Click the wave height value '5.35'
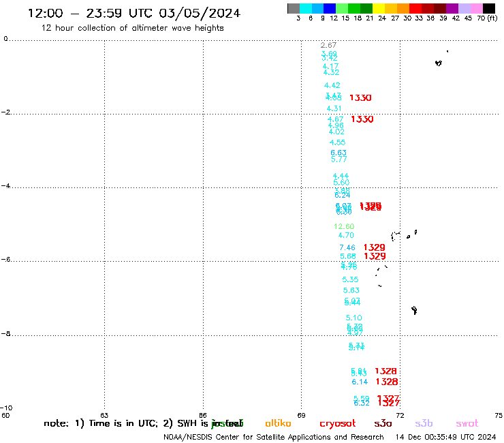This screenshot has height=443, width=504. point(350,279)
